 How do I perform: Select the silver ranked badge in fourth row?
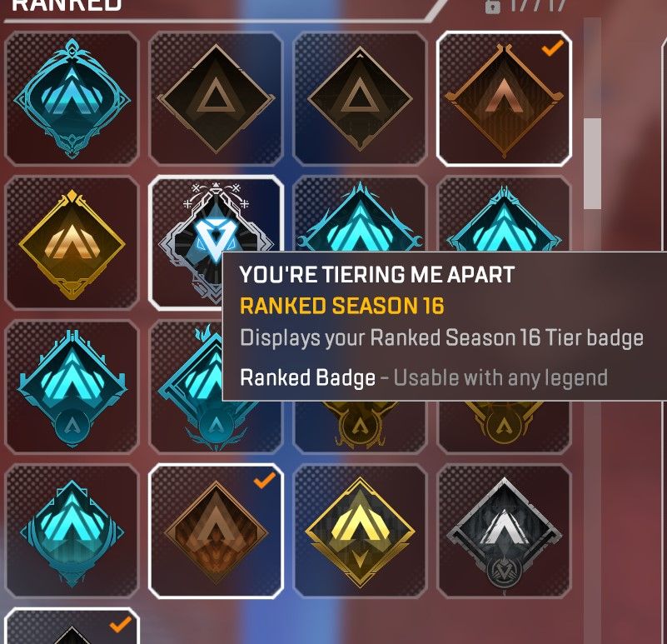coord(504,532)
